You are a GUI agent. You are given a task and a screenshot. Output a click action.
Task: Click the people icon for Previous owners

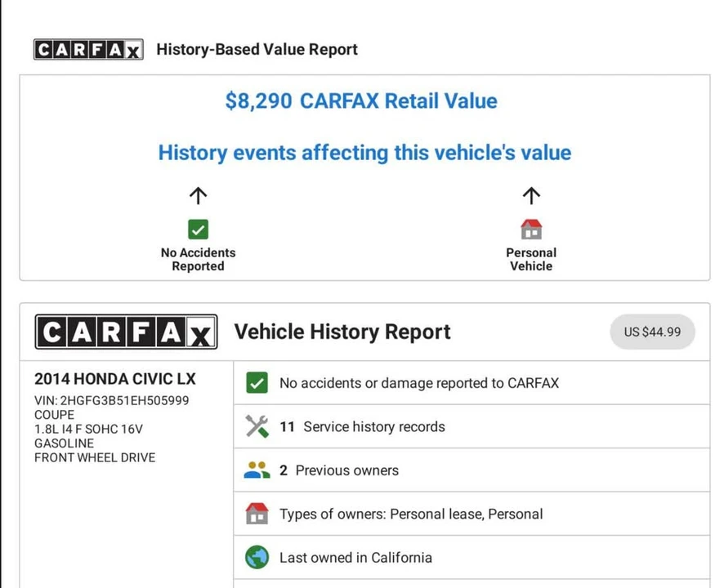[x=257, y=470]
